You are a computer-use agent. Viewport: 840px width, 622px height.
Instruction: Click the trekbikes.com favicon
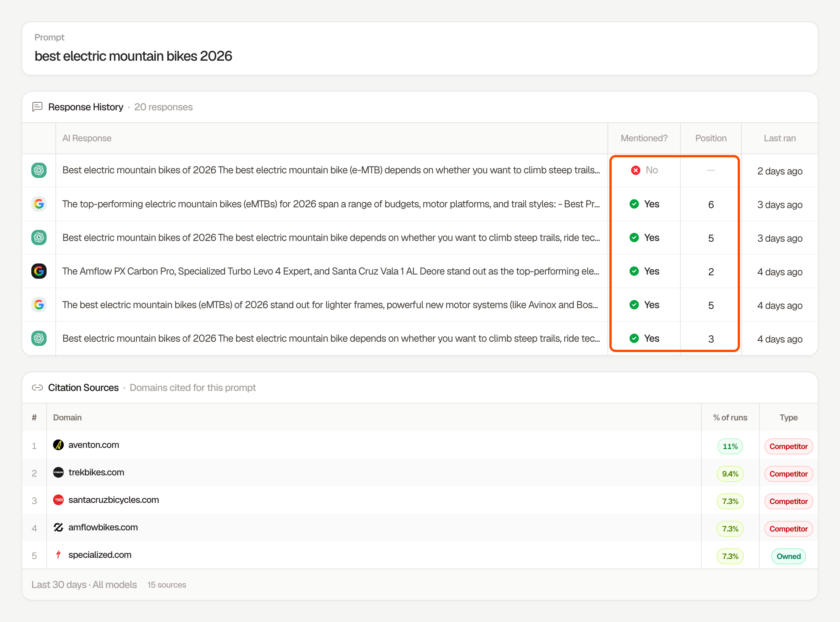(x=58, y=472)
